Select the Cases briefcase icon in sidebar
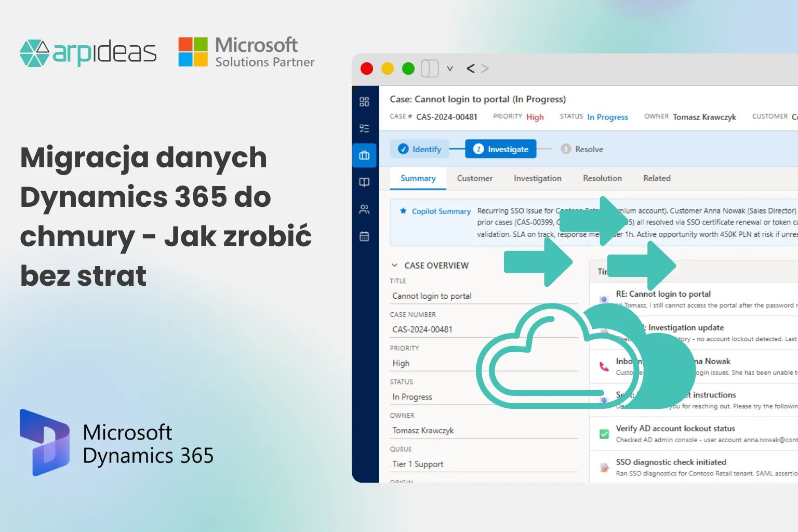 coord(364,155)
